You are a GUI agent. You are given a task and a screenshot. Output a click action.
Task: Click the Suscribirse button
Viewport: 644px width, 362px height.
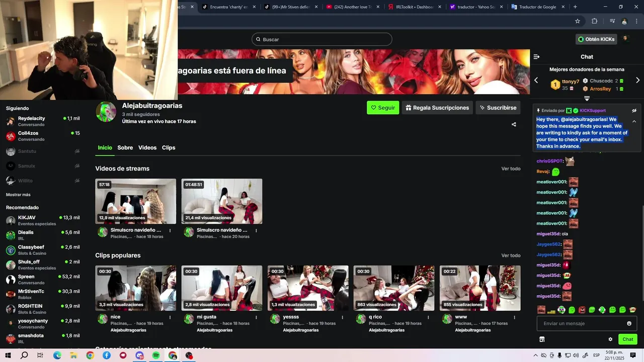498,108
